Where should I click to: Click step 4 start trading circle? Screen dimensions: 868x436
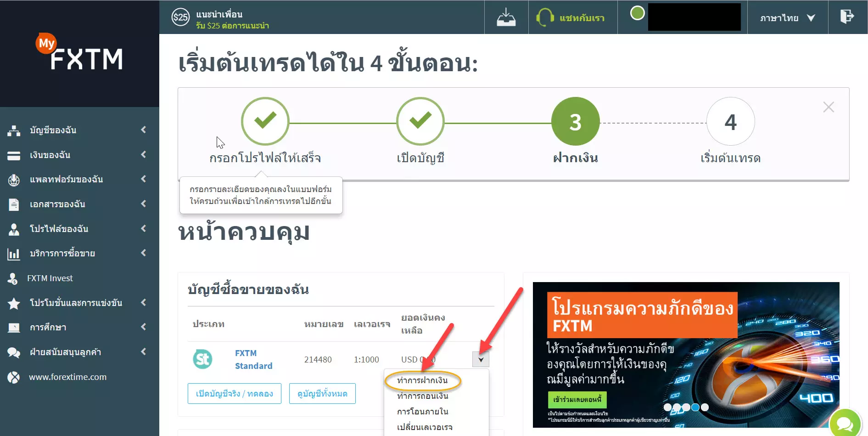coord(731,121)
